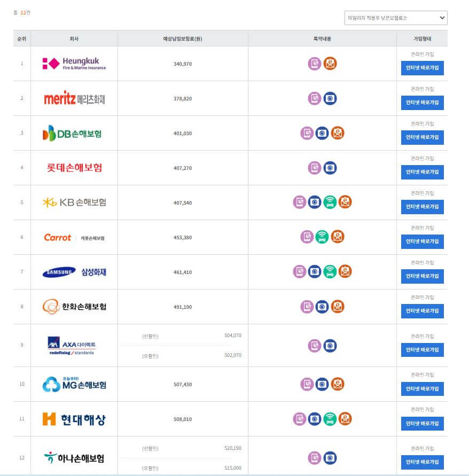Click the blackbox icon in 롯데손해보험 row

tap(330, 167)
